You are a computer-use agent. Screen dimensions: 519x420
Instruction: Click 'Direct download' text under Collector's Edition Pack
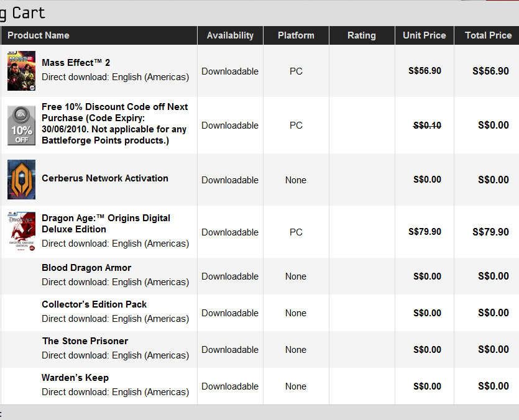point(115,318)
